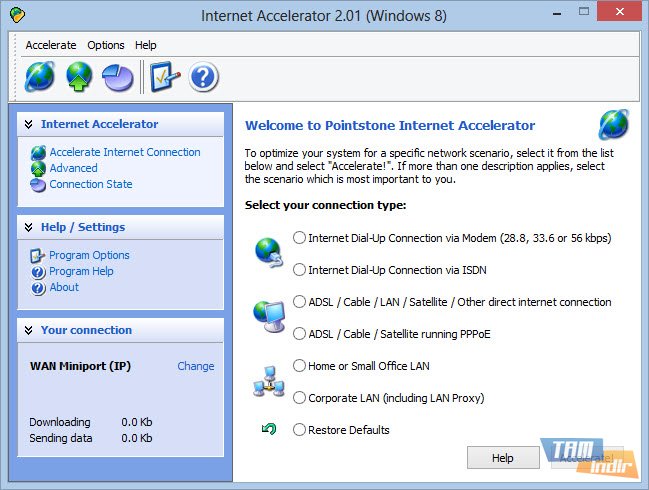Image resolution: width=649 pixels, height=490 pixels.
Task: Open the Accelerate menu
Action: point(51,45)
